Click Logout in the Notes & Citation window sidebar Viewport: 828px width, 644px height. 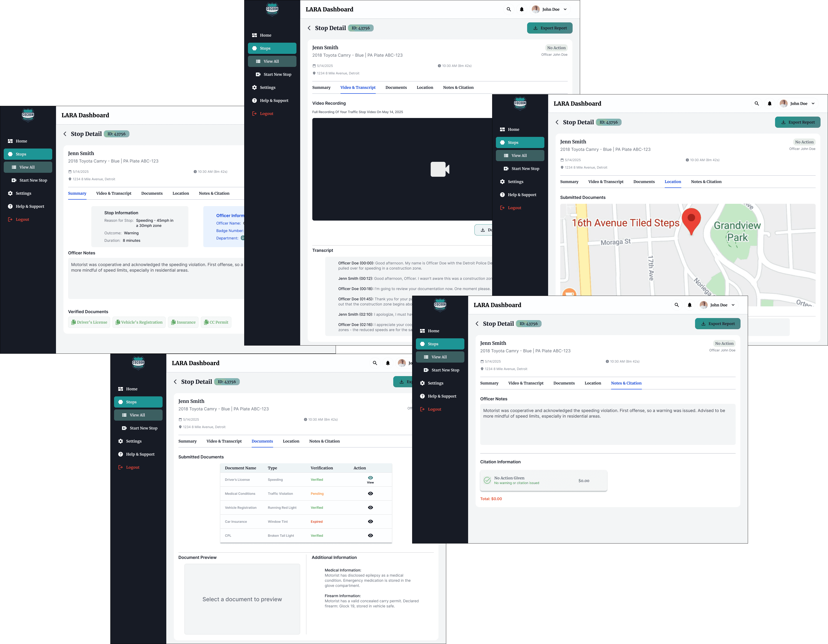(x=434, y=409)
